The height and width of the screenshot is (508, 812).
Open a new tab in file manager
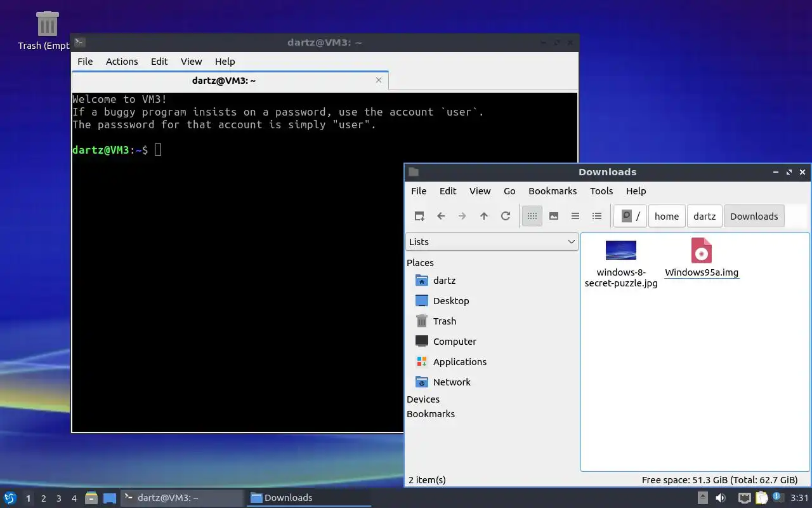[419, 216]
